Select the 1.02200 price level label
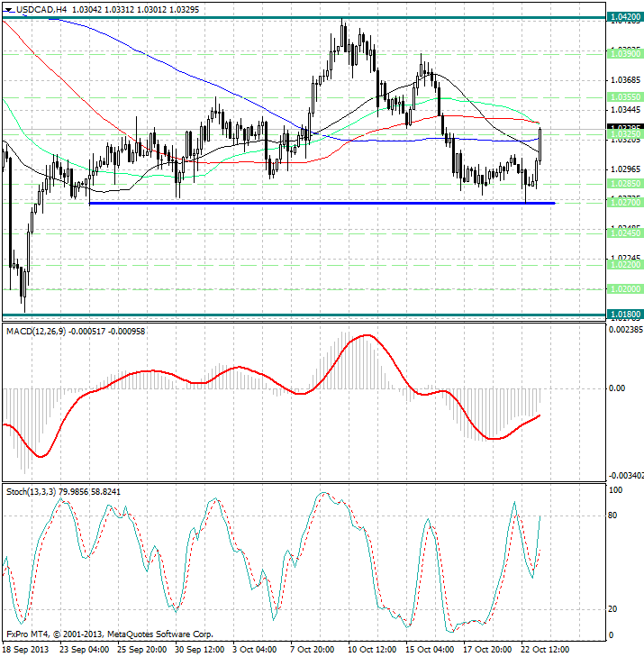644x657 pixels. click(625, 265)
